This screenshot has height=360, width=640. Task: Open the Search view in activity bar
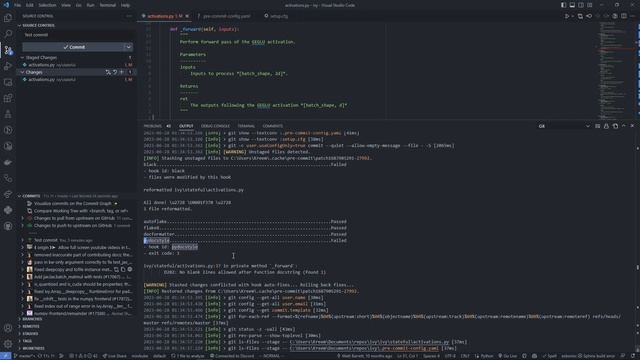[x=8, y=34]
